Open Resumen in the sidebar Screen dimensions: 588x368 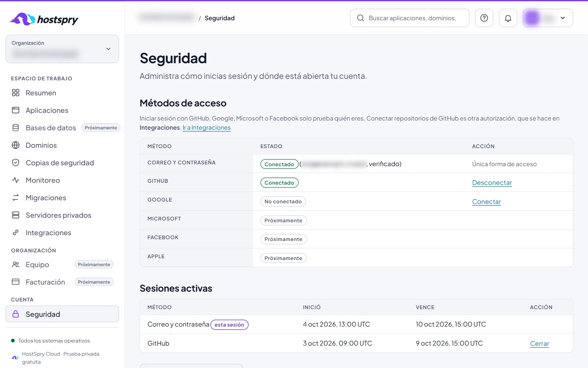coord(62,93)
